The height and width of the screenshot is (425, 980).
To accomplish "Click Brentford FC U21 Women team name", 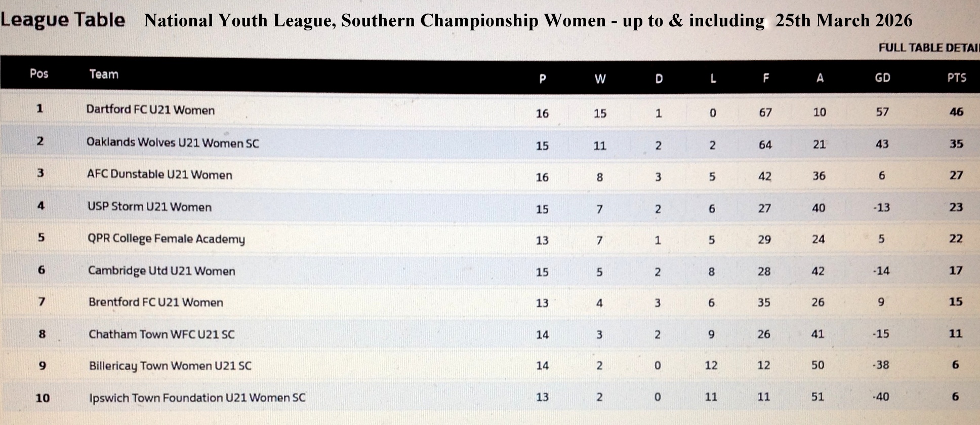I will pyautogui.click(x=155, y=302).
